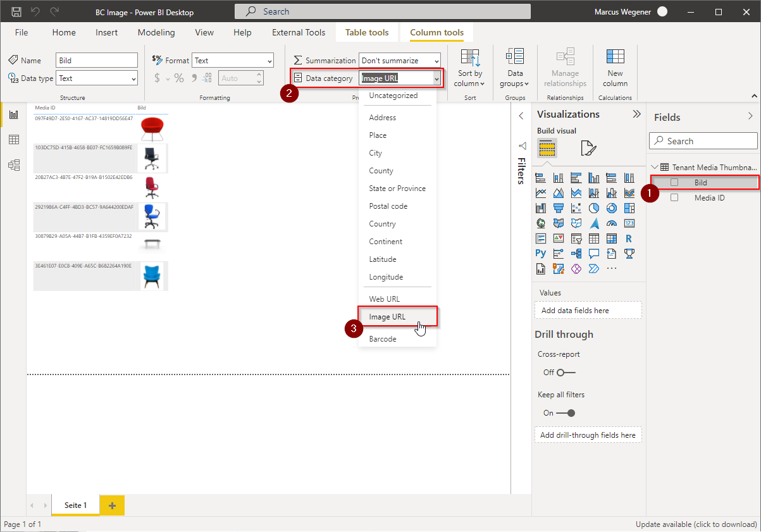Turn off Keep all filters toggle
The height and width of the screenshot is (532, 761).
point(566,413)
